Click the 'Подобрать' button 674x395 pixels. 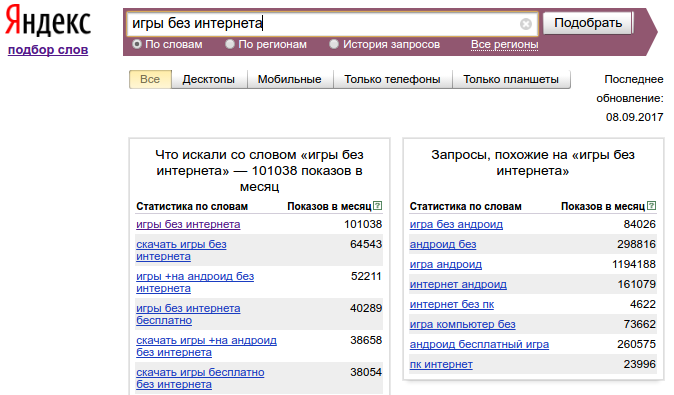click(x=588, y=23)
